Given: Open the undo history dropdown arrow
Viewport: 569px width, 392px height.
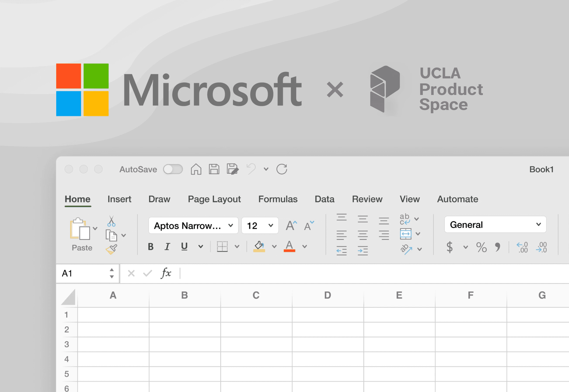Looking at the screenshot, I should (x=266, y=169).
